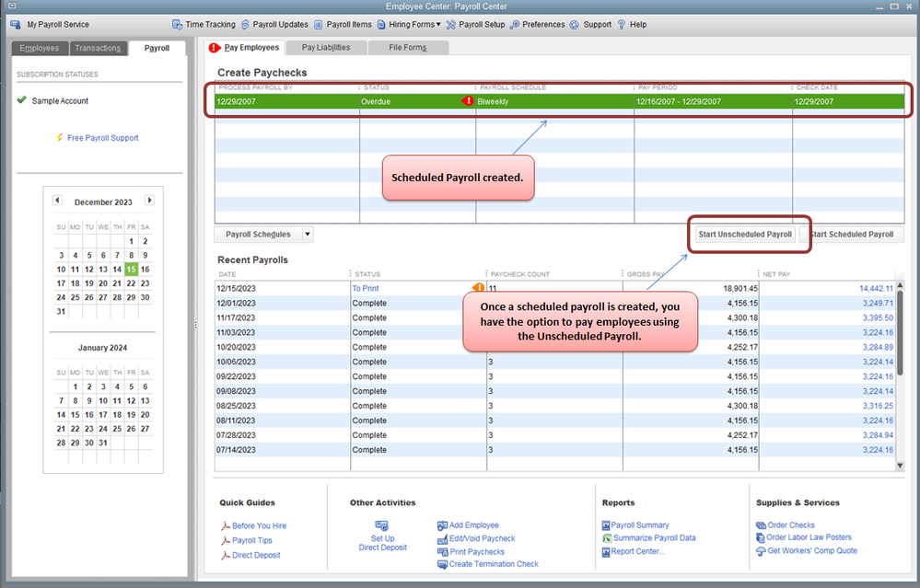Go to previous month in calendar
Viewport: 920px width, 588px height.
pos(57,200)
